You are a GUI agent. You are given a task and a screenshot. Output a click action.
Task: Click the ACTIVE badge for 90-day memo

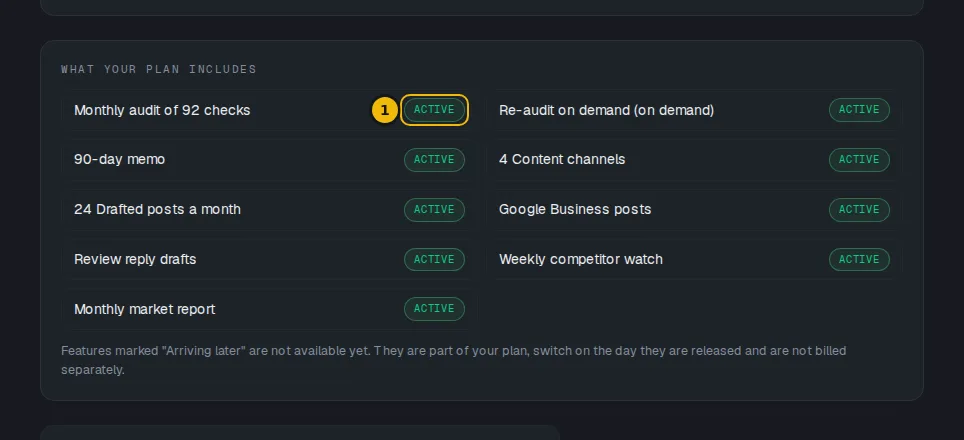click(x=434, y=160)
